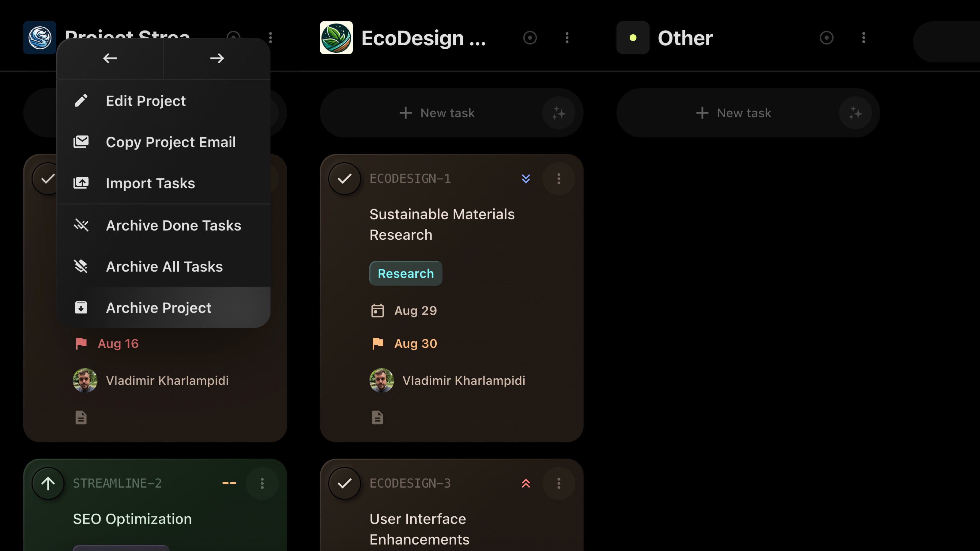The height and width of the screenshot is (551, 980).
Task: Toggle completion check on ECODESIGN-3 task
Action: [x=345, y=483]
